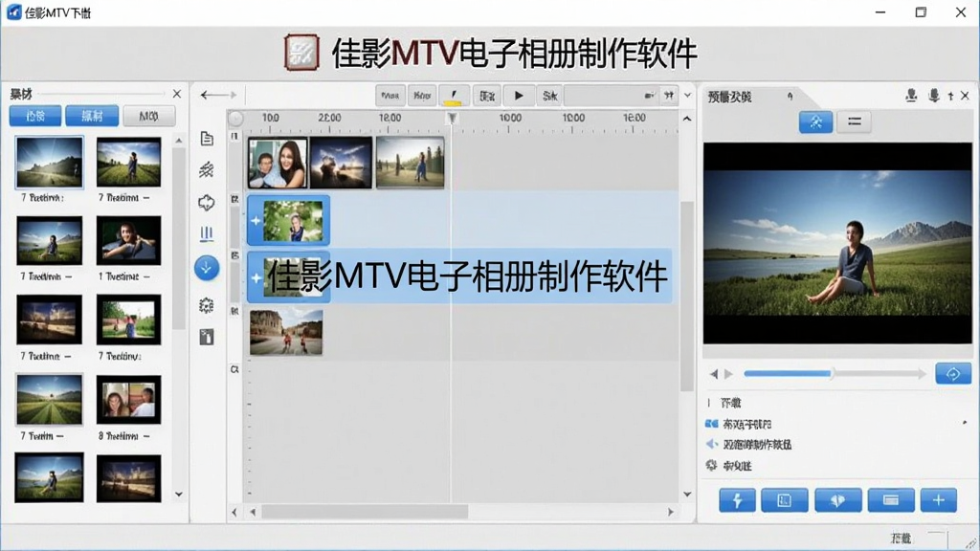Select the grey third tab in the left panel

[x=148, y=116]
